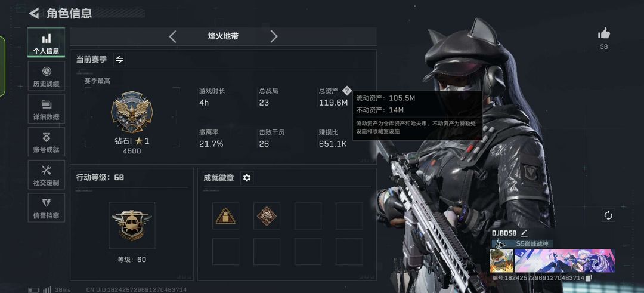Switch to next game mode with right chevron

pos(274,36)
